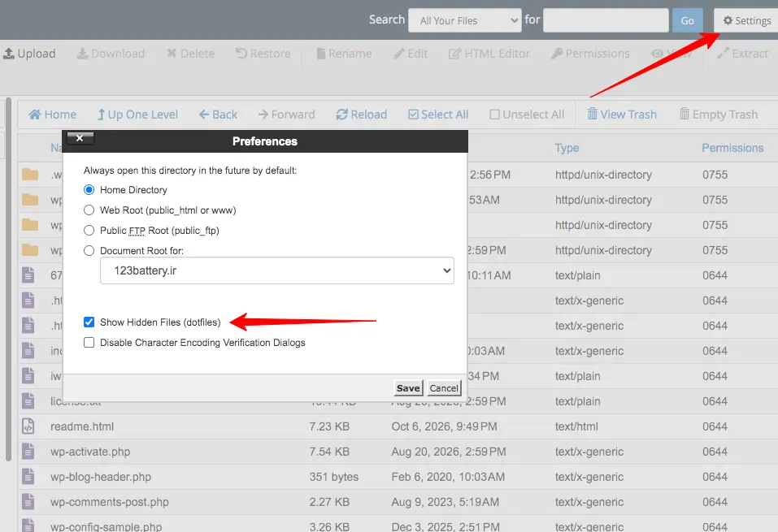The height and width of the screenshot is (532, 778).
Task: Click the readme.html file icon
Action: (x=28, y=426)
